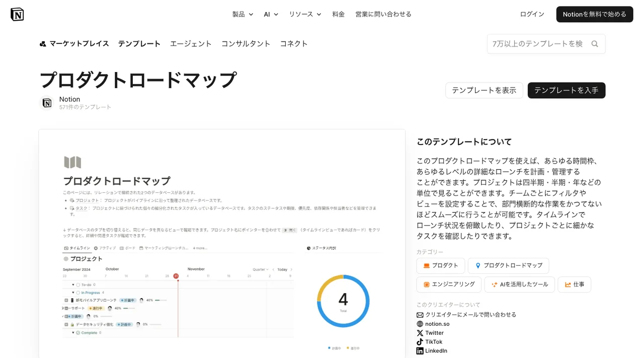
Task: Click the map icon in the template preview
Action: click(x=72, y=162)
